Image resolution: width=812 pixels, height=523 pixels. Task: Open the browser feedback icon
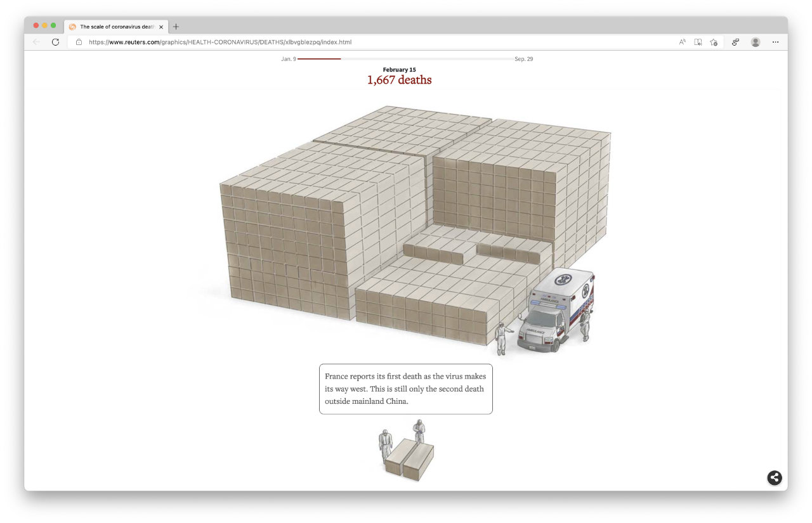(735, 42)
